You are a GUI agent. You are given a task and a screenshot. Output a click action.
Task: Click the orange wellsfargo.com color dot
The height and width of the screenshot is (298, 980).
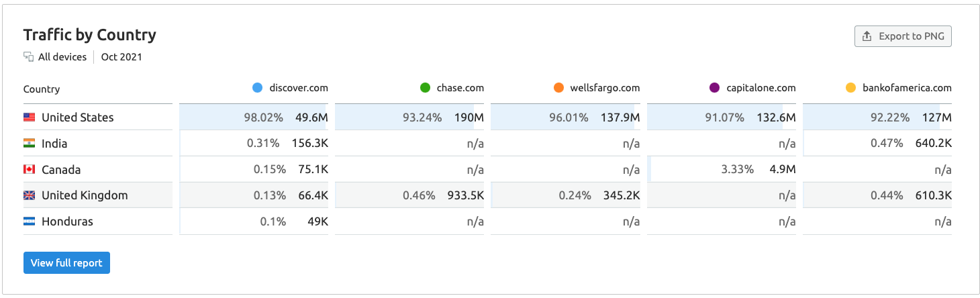click(x=558, y=88)
